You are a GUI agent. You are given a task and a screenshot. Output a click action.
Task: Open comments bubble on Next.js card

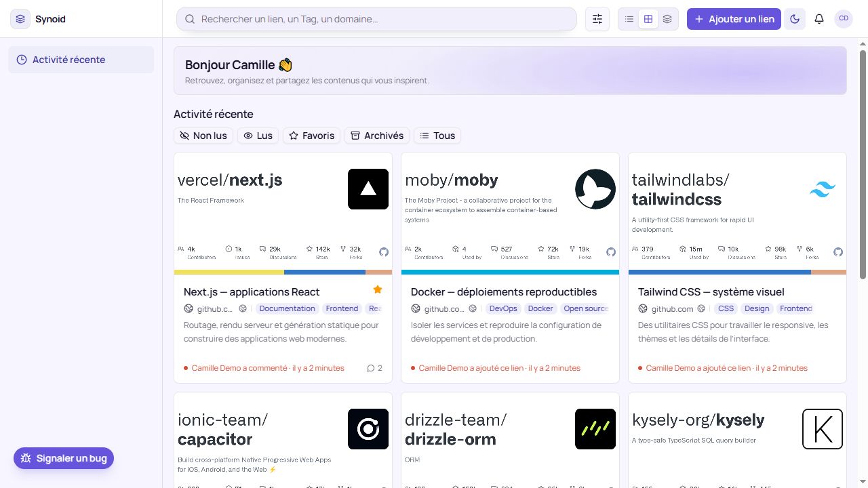click(375, 368)
